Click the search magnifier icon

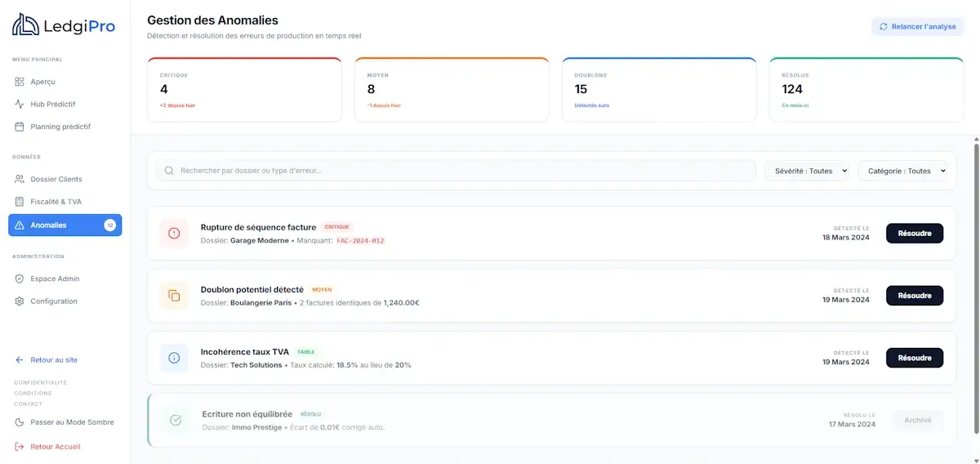169,171
